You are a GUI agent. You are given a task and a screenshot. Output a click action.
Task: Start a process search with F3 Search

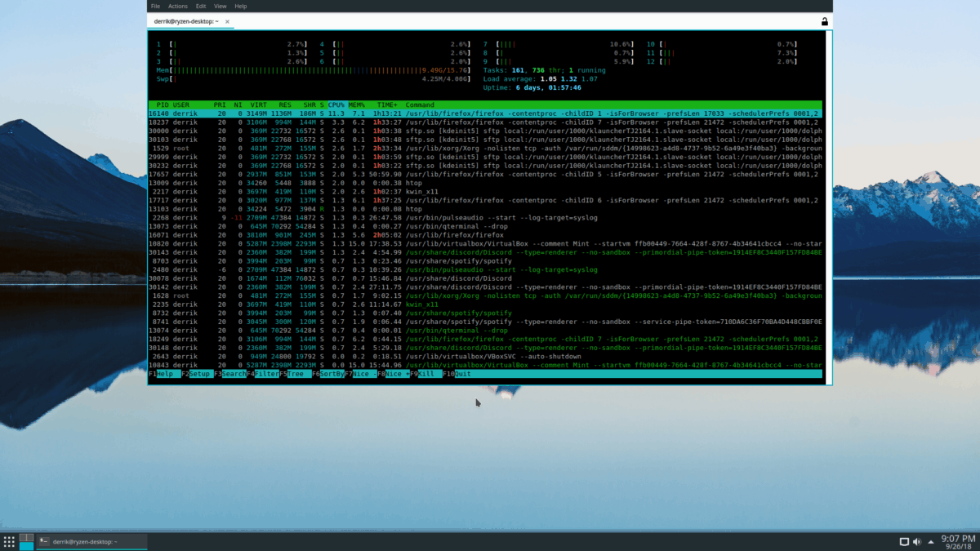point(231,374)
